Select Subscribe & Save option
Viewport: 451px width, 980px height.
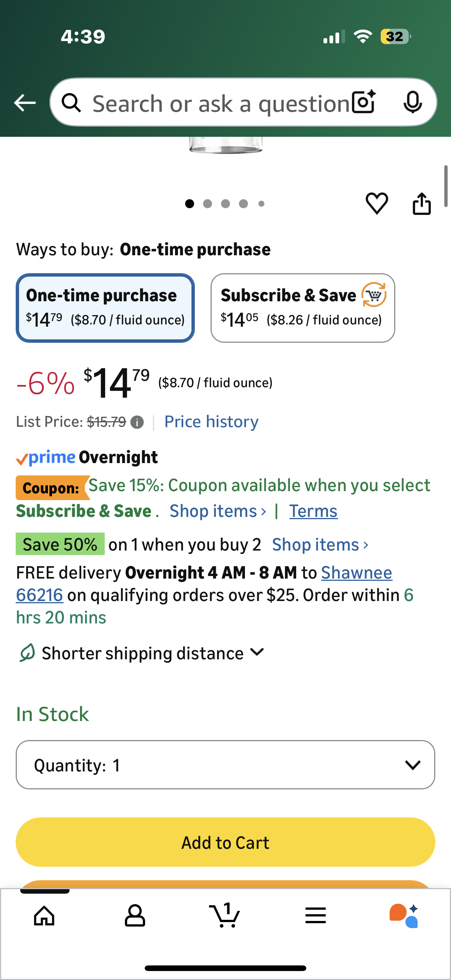[303, 308]
